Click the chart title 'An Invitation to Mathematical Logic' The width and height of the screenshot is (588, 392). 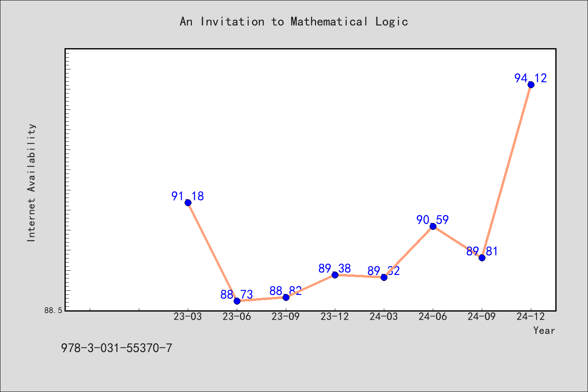pyautogui.click(x=294, y=22)
